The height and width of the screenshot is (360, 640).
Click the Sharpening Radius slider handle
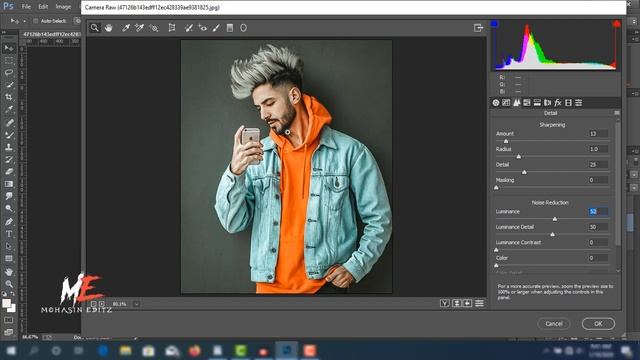click(519, 157)
